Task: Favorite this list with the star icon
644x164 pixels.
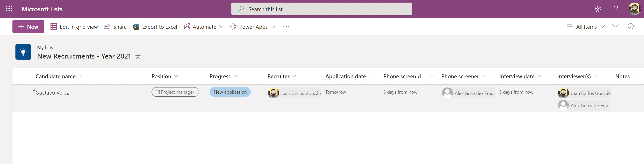Action: pos(138,56)
